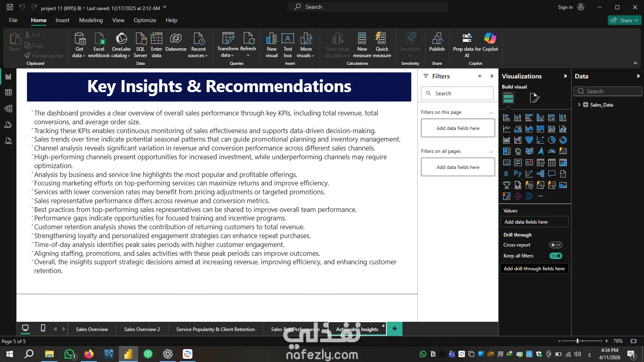This screenshot has width=644, height=362.
Task: Go to Sales Overview 2 page tab
Action: coord(142,329)
